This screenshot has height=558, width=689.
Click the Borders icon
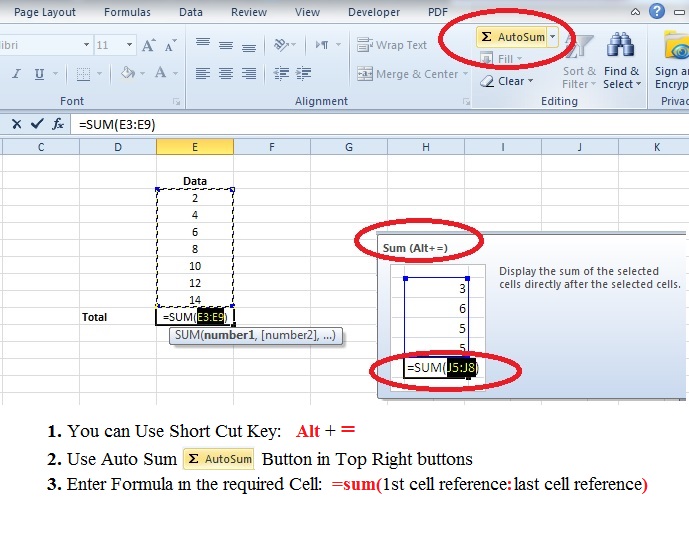click(x=83, y=74)
